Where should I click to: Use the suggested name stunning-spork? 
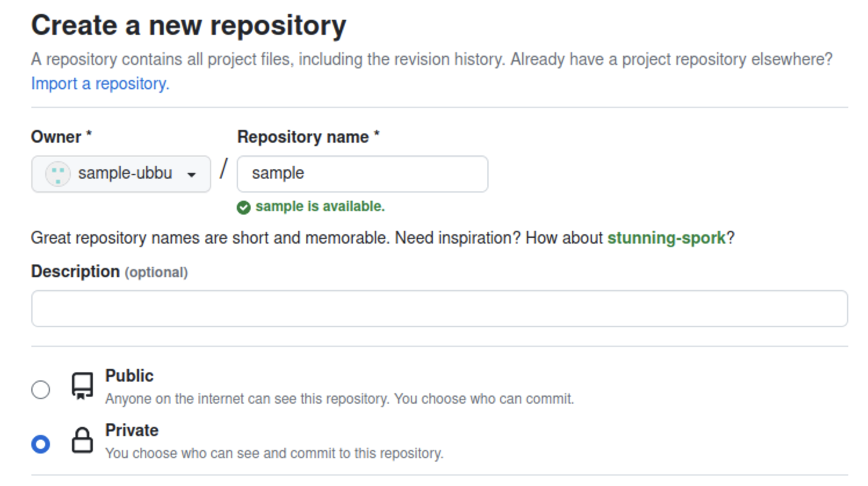pos(666,238)
